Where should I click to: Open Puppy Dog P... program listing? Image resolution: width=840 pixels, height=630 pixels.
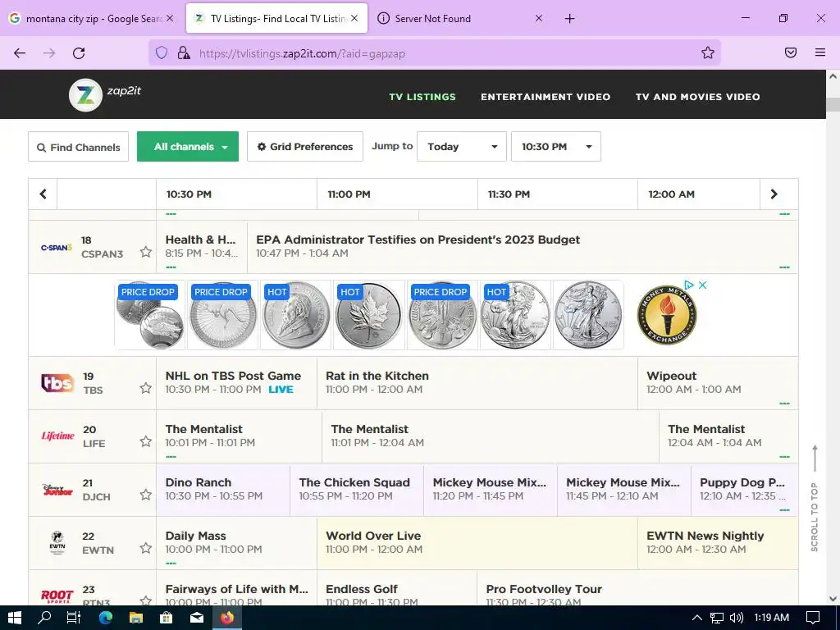pyautogui.click(x=745, y=490)
